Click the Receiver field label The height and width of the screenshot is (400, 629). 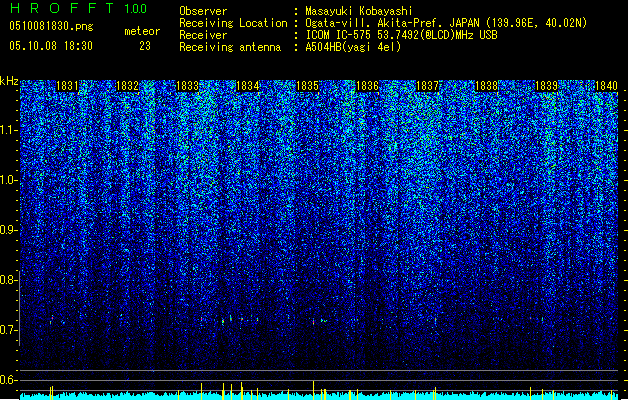[203, 35]
